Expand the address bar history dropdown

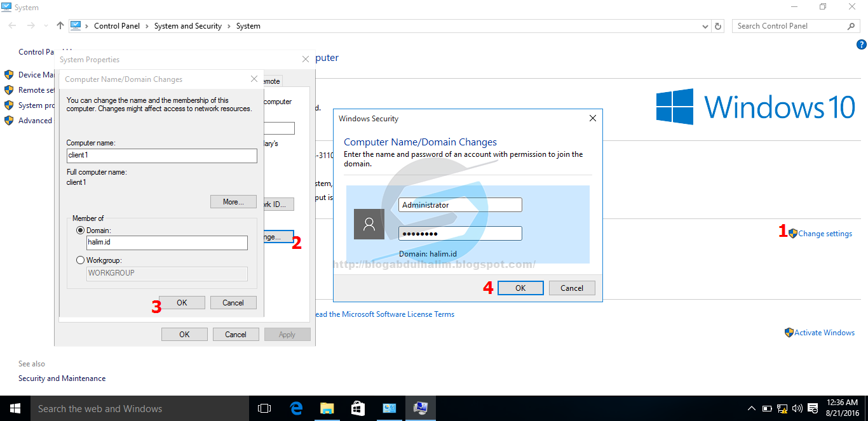tap(705, 25)
